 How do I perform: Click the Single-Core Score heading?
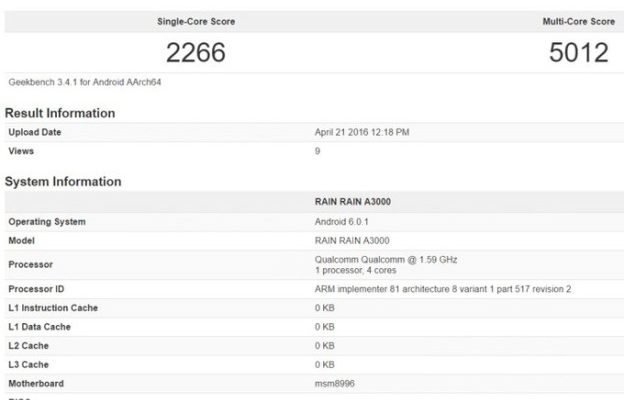point(197,21)
